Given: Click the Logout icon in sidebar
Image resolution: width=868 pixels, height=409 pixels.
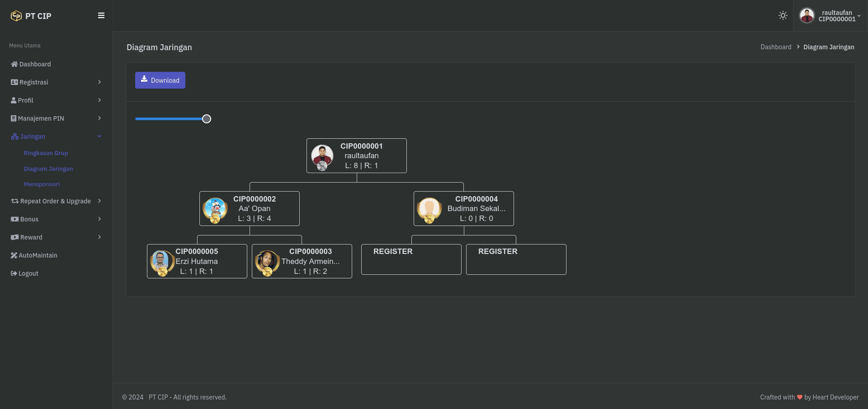Looking at the screenshot, I should [14, 273].
